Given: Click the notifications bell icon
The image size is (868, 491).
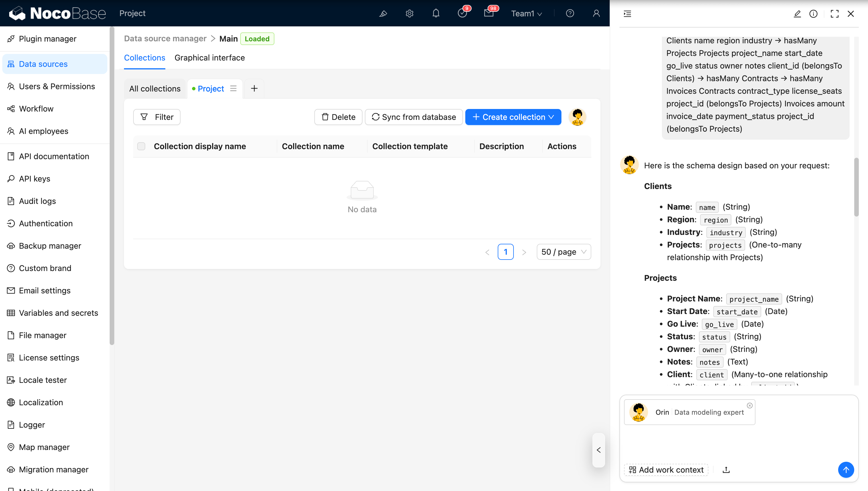Looking at the screenshot, I should coord(436,13).
